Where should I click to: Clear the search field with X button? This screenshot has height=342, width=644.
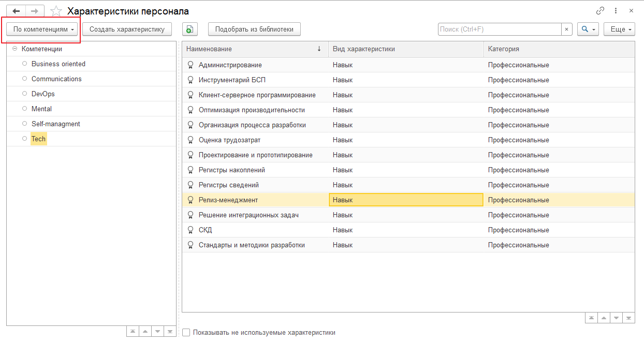pos(567,29)
